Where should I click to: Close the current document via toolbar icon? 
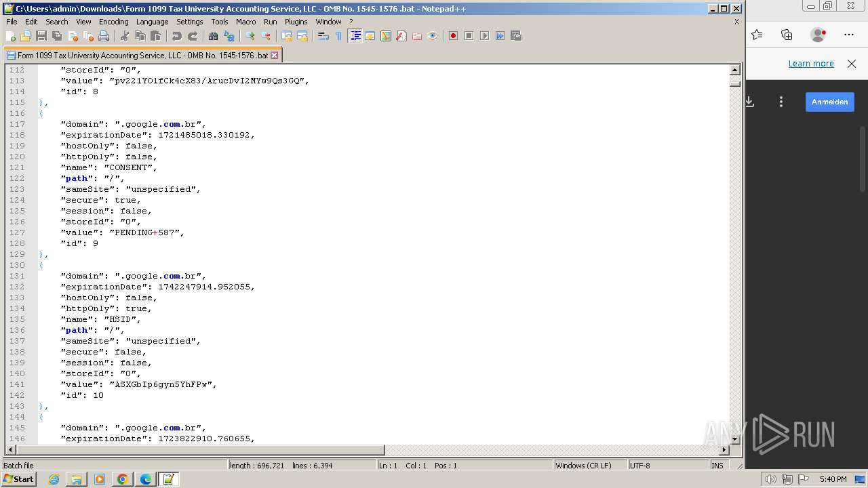coord(73,36)
